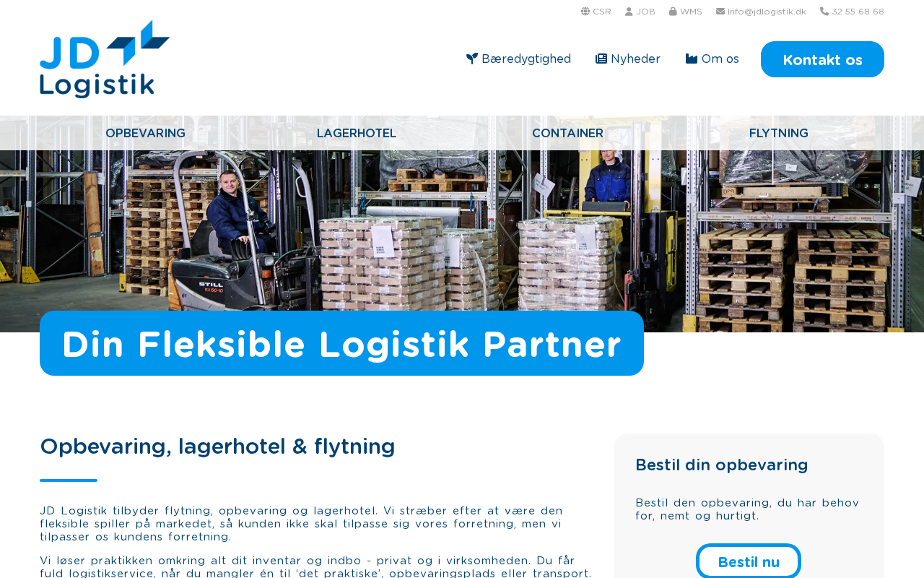This screenshot has height=578, width=924.
Task: Select the CONTAINER navigation item
Action: 567,134
